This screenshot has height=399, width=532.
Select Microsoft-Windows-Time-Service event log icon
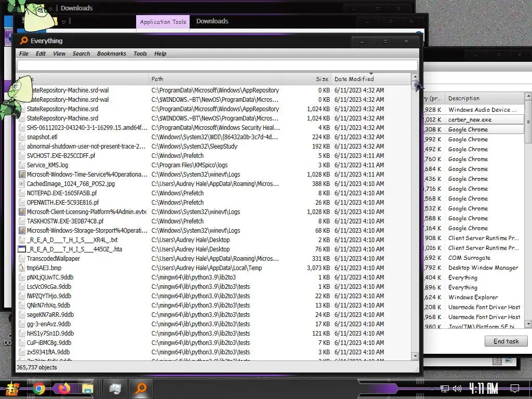22,175
